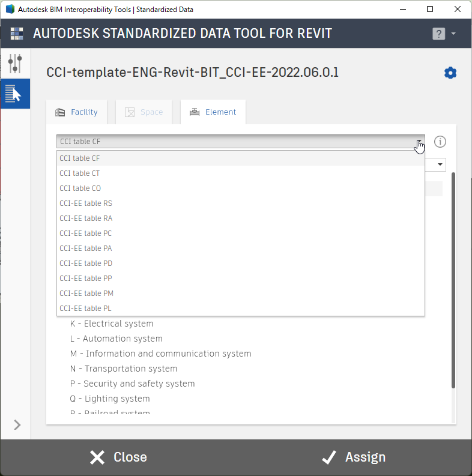Choose CCI-EE table PM option
The image size is (472, 476).
tap(241, 294)
